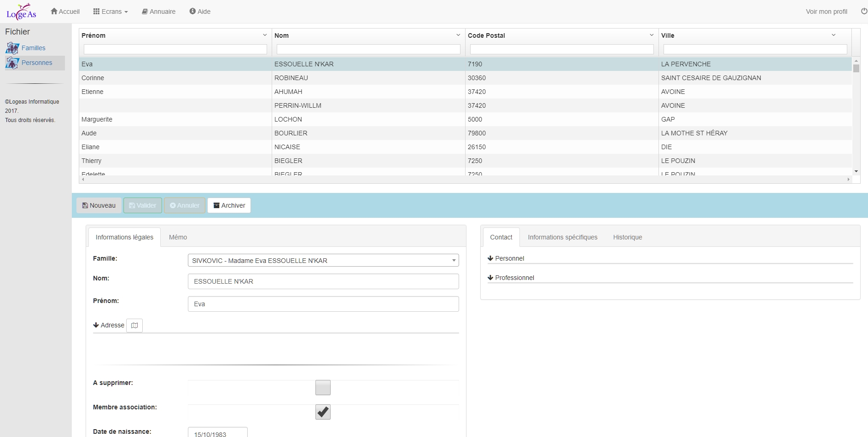Open the Famille combo box
Screen dimensions: 868x437
323,261
